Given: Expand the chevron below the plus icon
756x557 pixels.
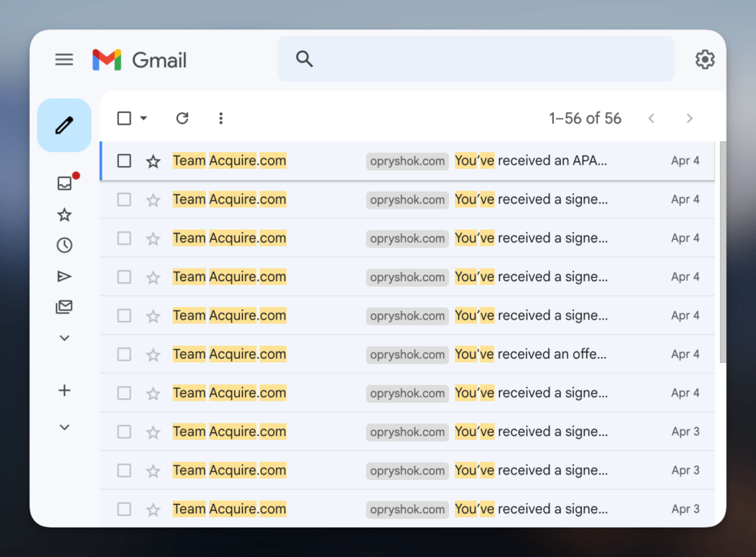Looking at the screenshot, I should 65,427.
